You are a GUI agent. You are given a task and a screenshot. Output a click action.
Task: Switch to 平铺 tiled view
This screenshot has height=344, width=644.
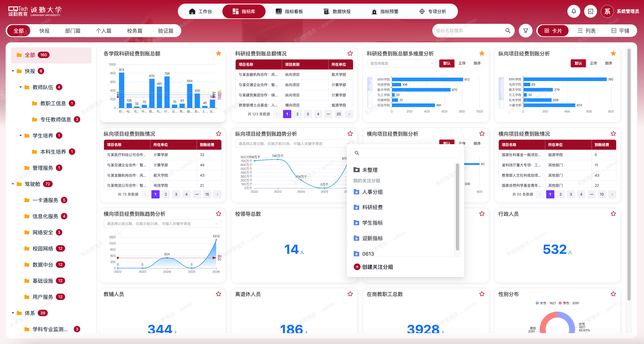tap(620, 31)
